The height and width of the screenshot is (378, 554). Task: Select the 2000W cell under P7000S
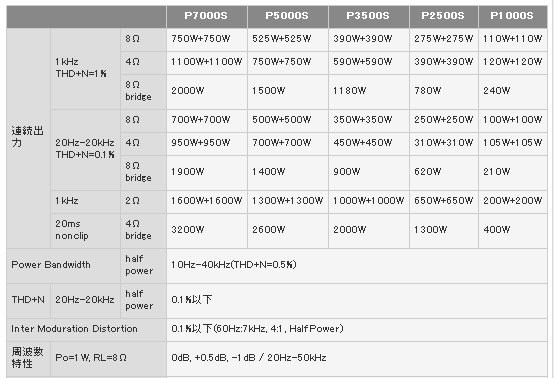pos(207,92)
